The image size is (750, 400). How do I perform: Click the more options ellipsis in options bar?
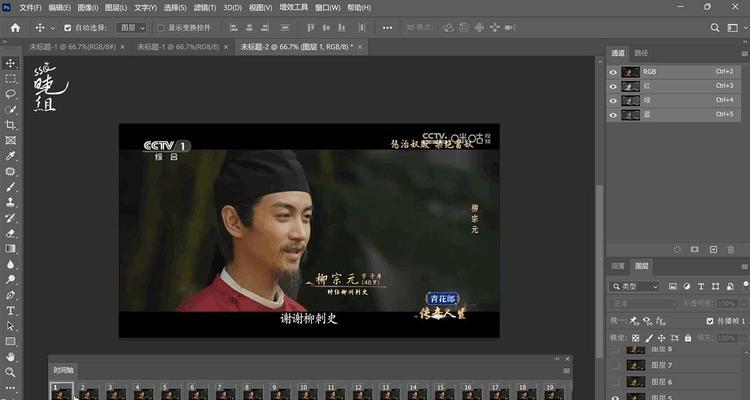[387, 28]
